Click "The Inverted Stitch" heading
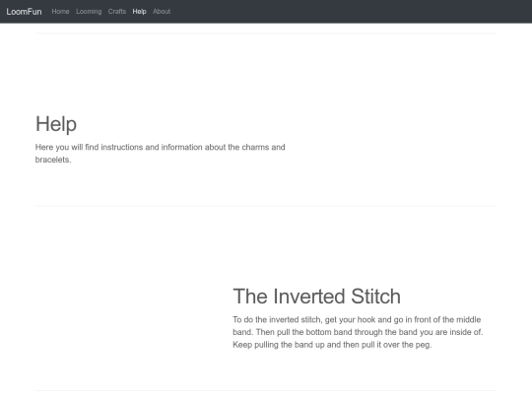 (316, 297)
